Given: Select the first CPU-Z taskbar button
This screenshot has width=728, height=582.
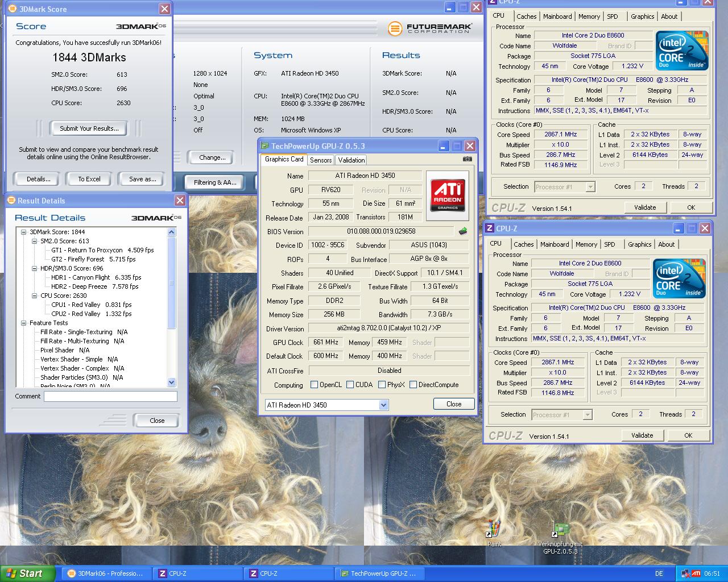Looking at the screenshot, I should [x=198, y=573].
